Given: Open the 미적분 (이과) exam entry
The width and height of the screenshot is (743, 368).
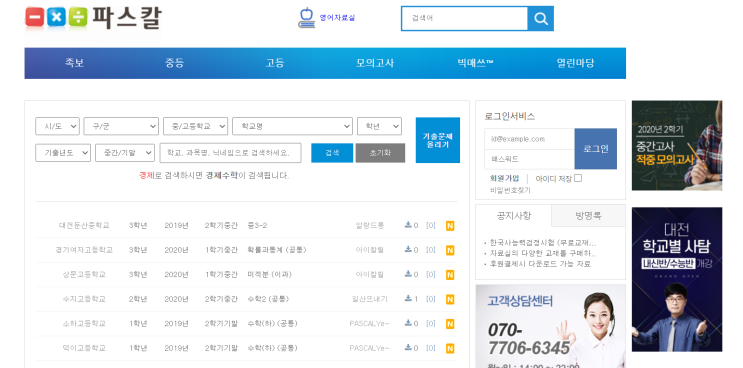Looking at the screenshot, I should click(269, 275).
